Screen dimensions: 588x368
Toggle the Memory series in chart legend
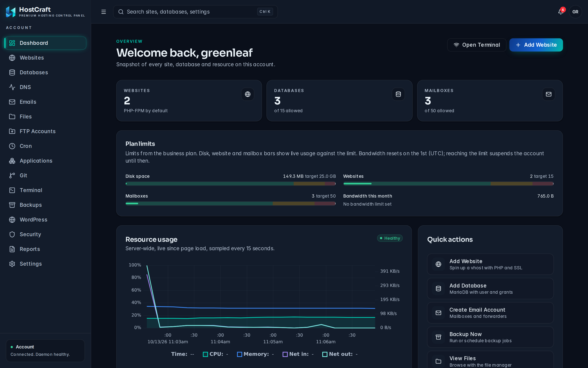coord(255,354)
